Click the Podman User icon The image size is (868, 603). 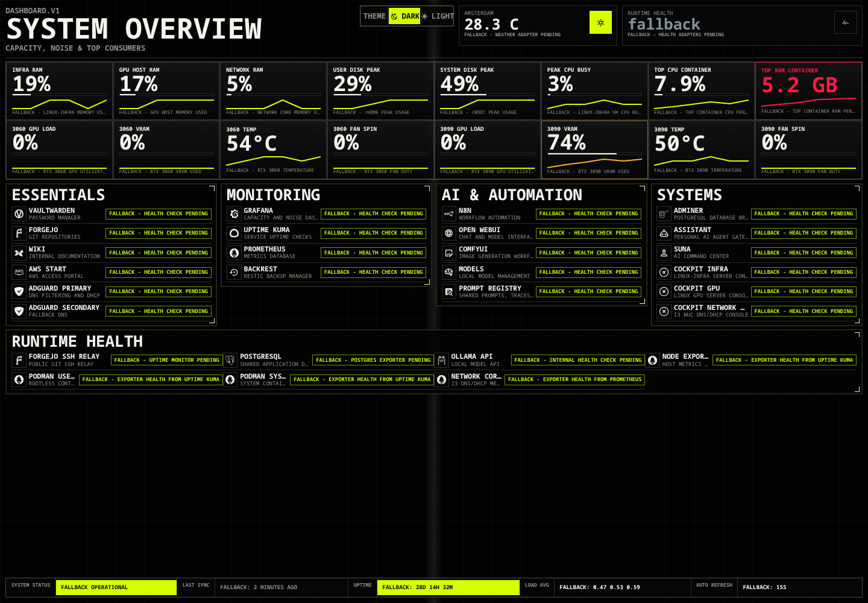click(19, 379)
